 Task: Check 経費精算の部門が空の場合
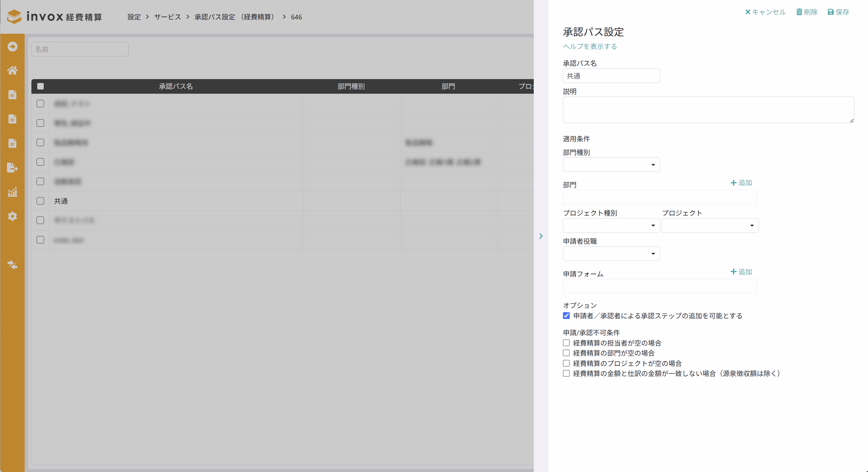[566, 353]
